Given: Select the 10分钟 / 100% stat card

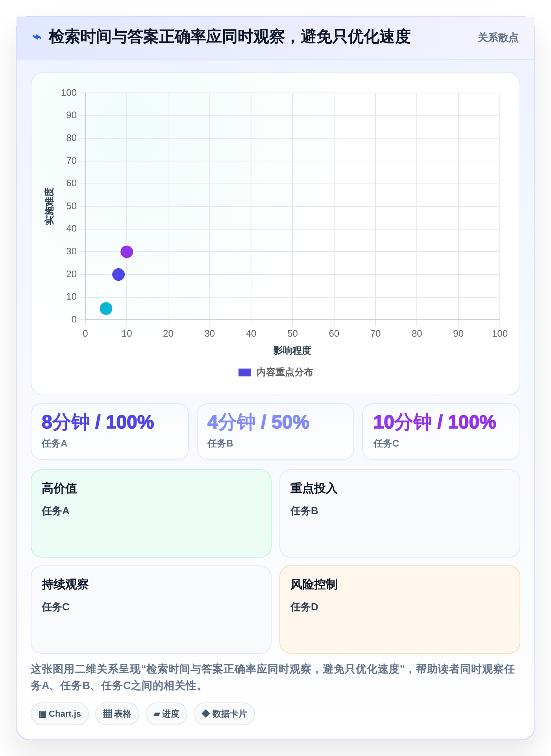Looking at the screenshot, I should pos(441,432).
